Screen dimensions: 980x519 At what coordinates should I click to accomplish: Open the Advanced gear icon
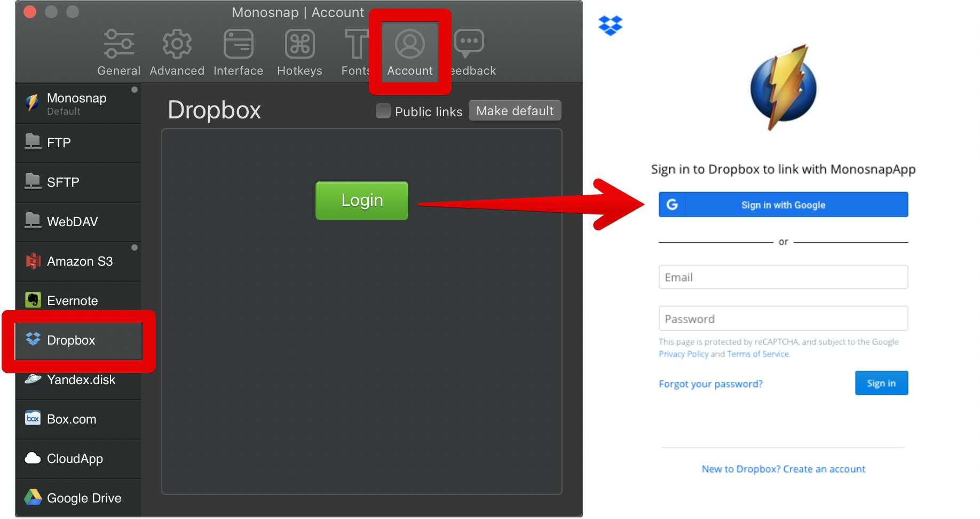pos(177,45)
